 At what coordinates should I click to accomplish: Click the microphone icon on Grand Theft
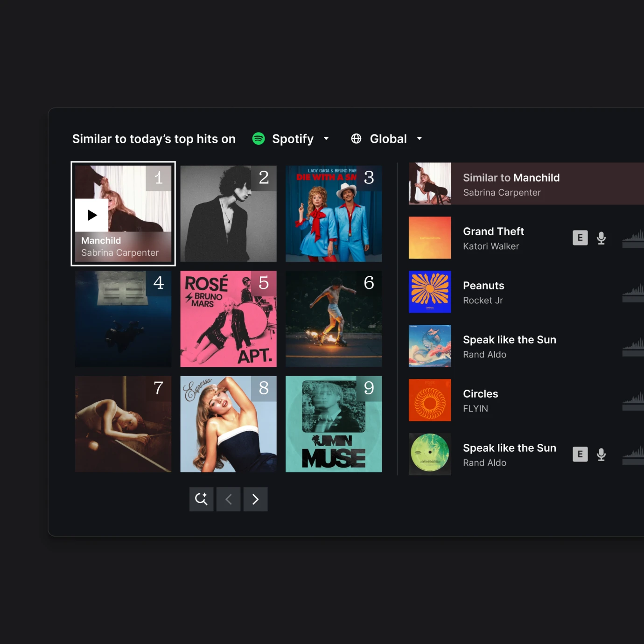602,238
